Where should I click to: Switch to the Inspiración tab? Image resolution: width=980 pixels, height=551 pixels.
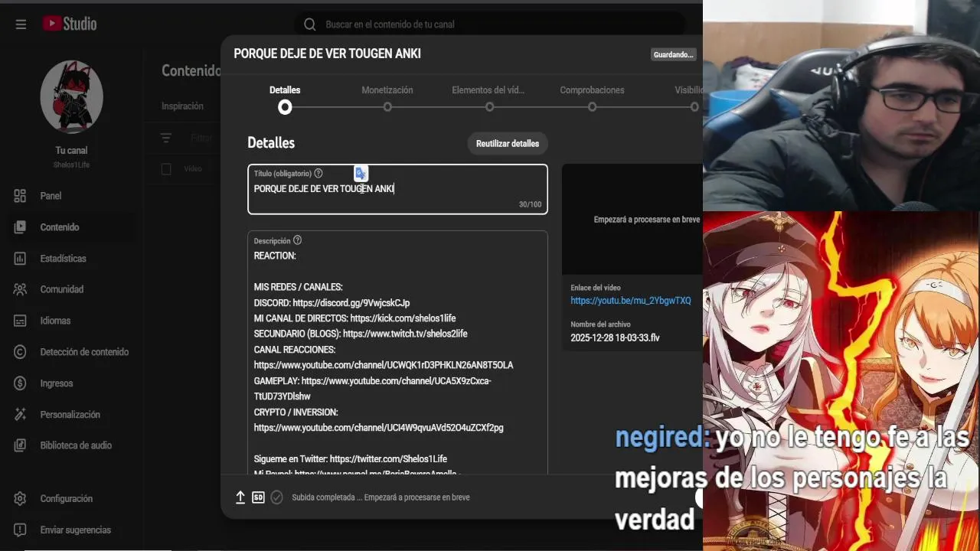pos(182,106)
